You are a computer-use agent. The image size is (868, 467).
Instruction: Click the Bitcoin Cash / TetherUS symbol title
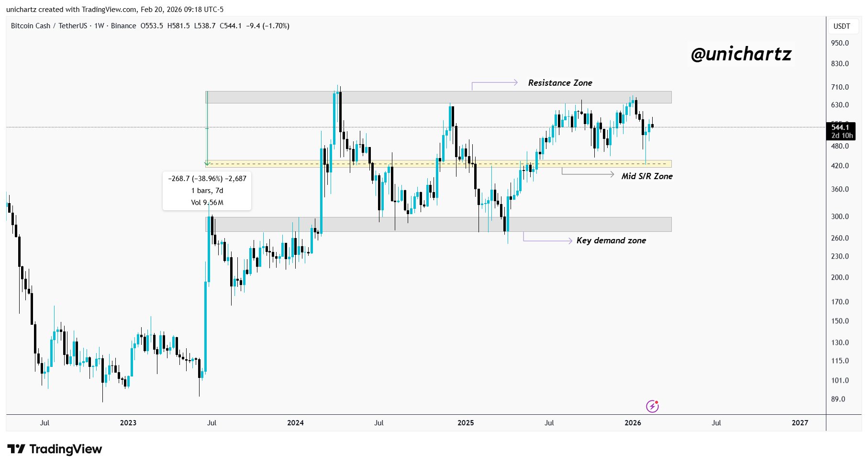click(x=49, y=26)
